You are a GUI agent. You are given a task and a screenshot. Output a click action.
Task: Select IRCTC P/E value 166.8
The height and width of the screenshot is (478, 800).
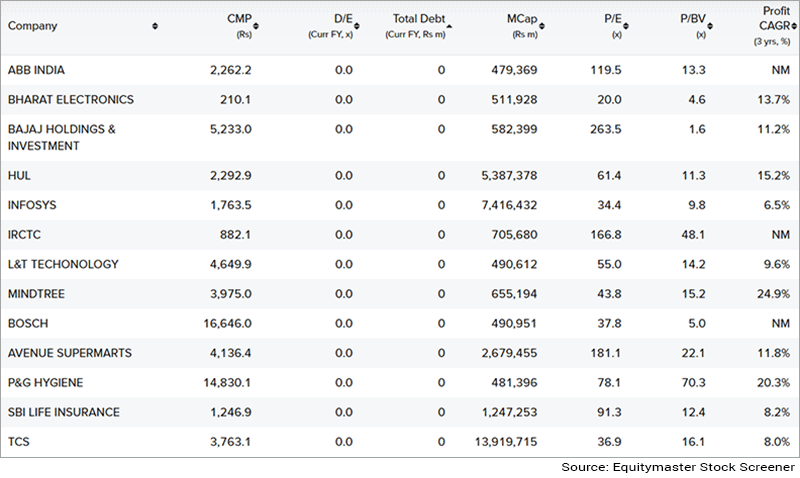(x=606, y=235)
